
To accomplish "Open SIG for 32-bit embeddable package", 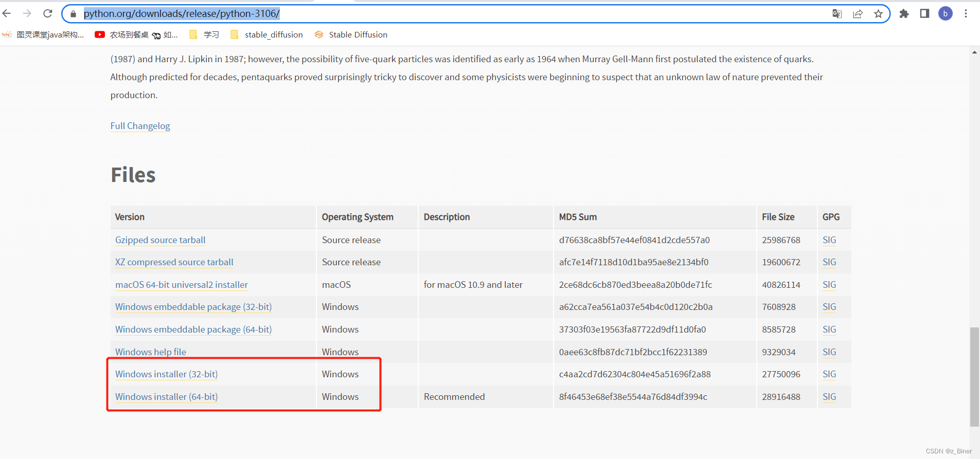I will (x=829, y=307).
